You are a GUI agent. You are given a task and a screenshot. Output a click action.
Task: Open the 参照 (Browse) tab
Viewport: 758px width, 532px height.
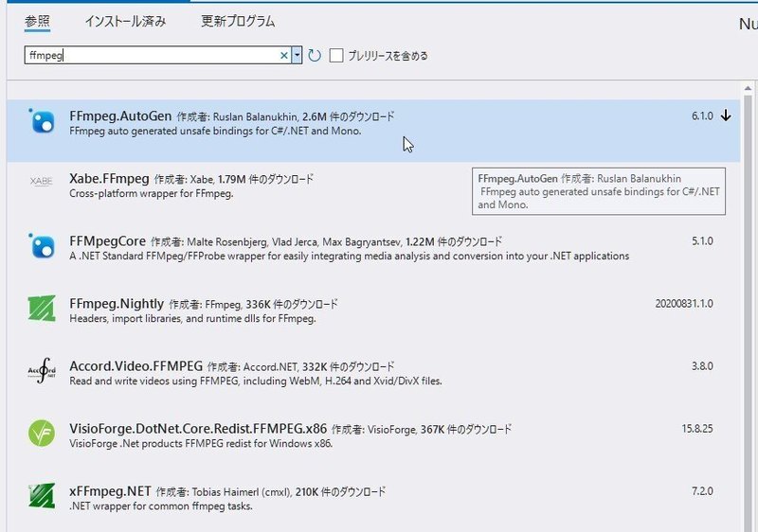pyautogui.click(x=37, y=21)
